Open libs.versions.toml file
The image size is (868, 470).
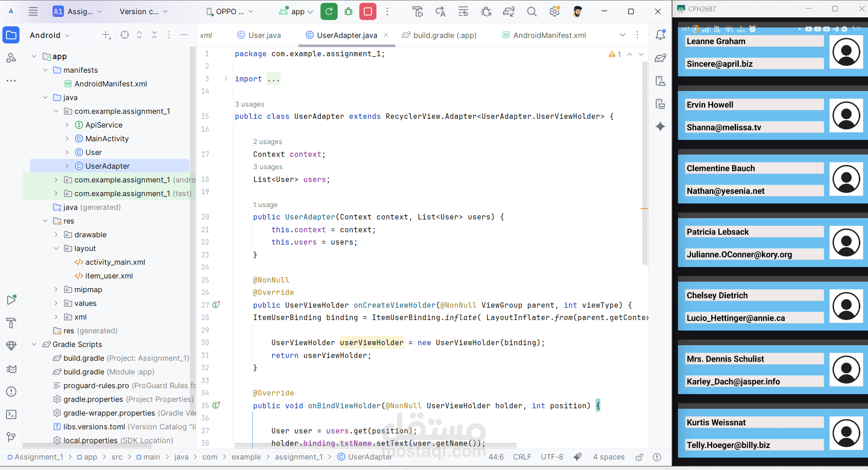click(x=94, y=427)
